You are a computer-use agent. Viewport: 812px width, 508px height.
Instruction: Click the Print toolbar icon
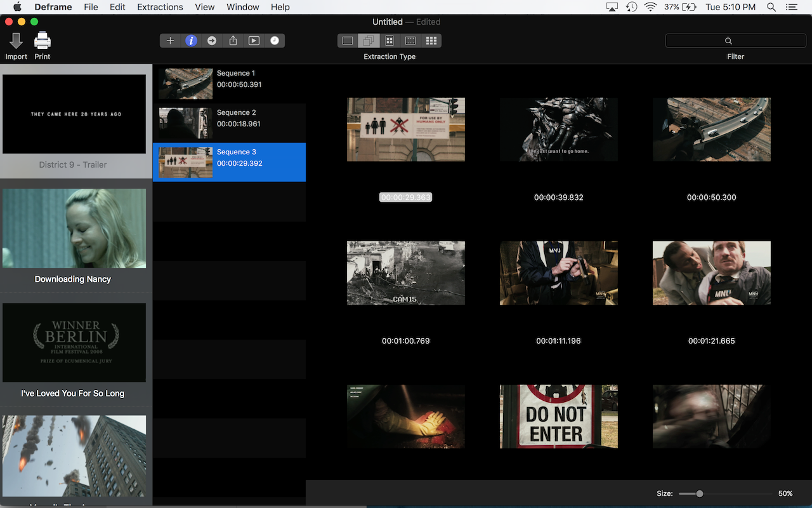coord(43,41)
